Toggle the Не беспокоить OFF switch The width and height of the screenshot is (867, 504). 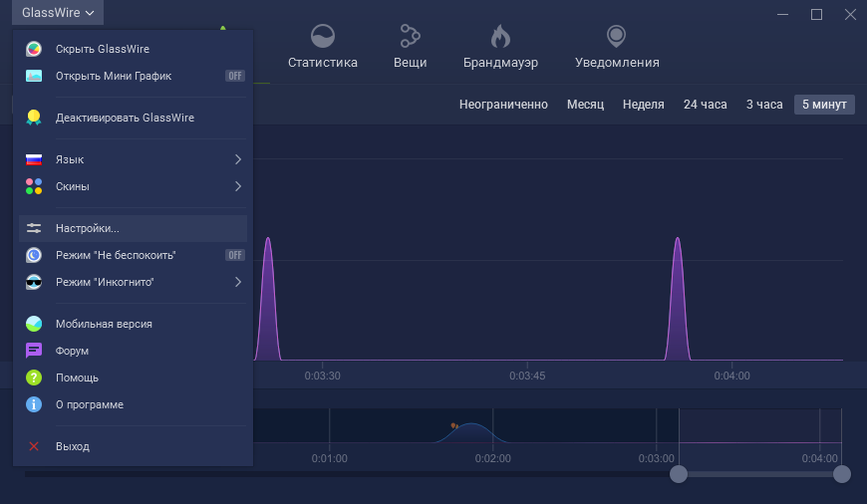235,255
